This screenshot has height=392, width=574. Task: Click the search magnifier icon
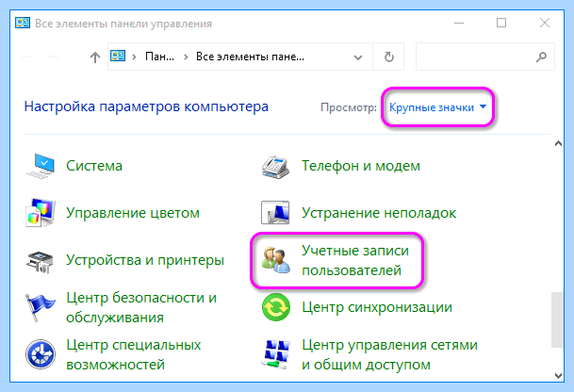(541, 57)
